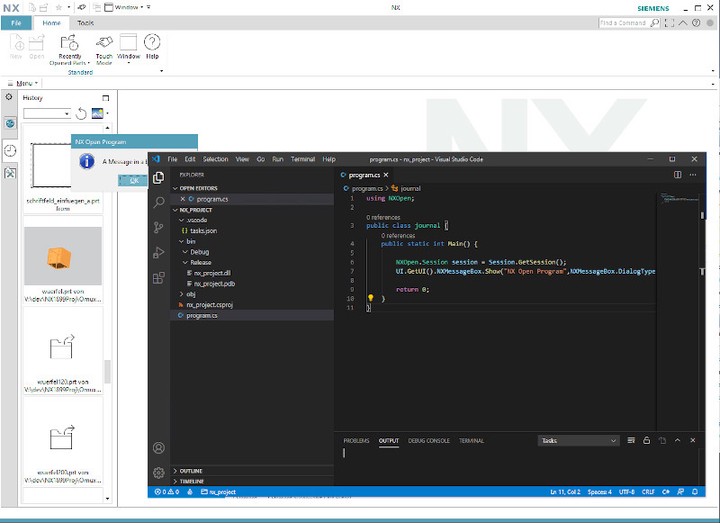Switch to the NX Tools ribbon tab
This screenshot has height=523, width=720.
(x=86, y=22)
